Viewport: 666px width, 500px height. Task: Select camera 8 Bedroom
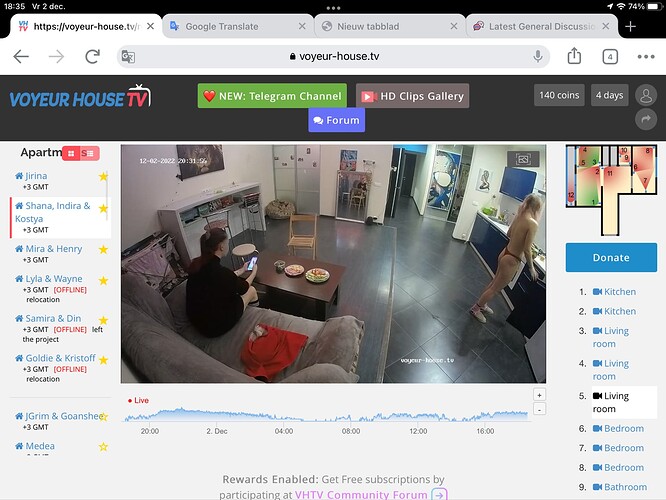coord(618,468)
